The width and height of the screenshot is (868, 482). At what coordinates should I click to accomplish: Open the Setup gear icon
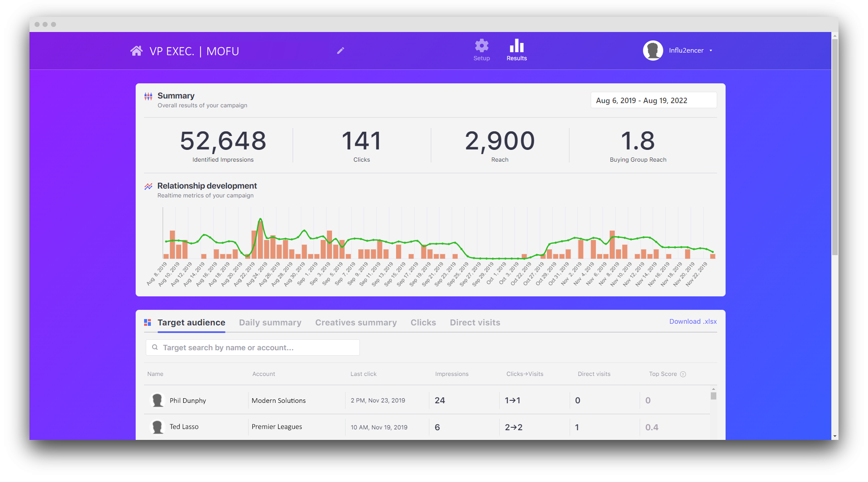tap(481, 46)
